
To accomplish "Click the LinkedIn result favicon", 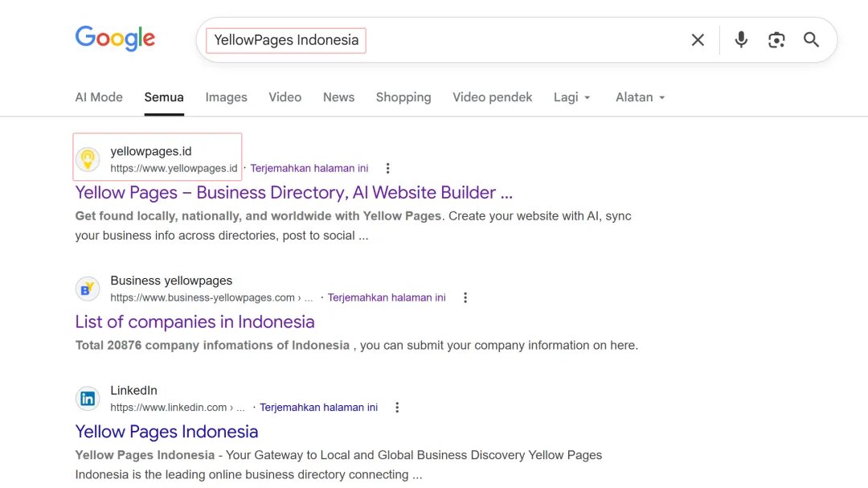I will click(x=88, y=399).
